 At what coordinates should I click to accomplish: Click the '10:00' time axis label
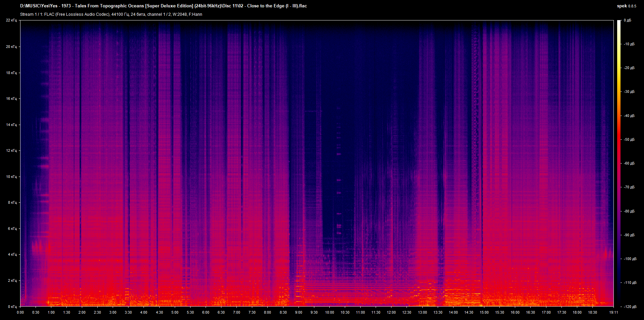(329, 312)
